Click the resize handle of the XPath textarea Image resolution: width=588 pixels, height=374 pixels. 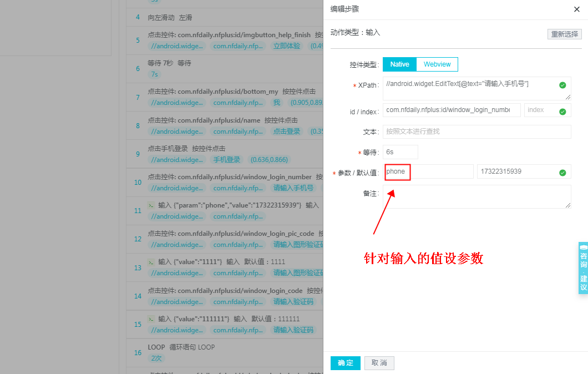pos(569,97)
